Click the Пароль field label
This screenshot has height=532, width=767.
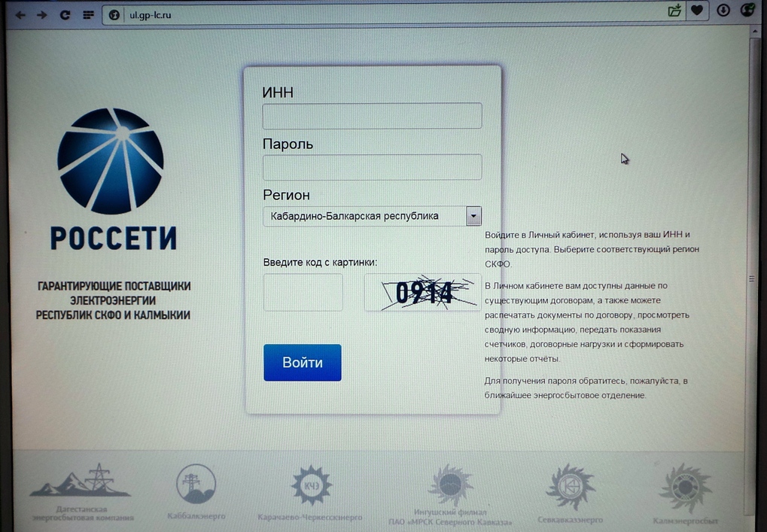[288, 144]
